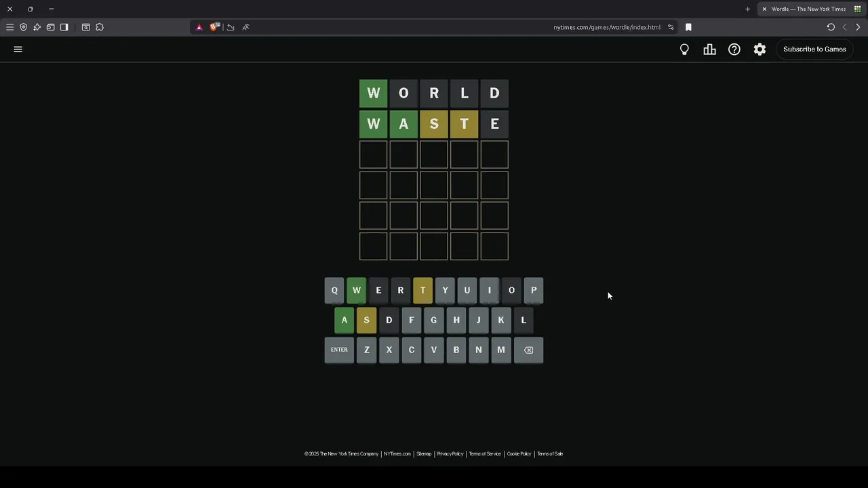Tap the V key

point(433,350)
